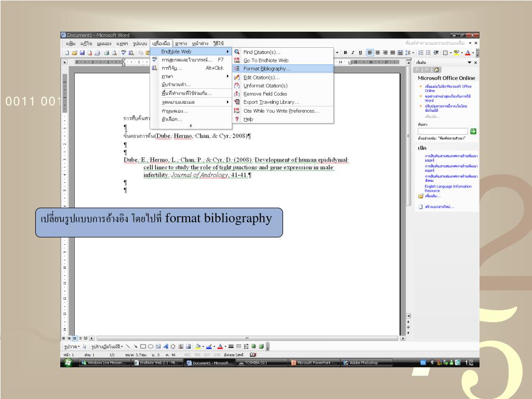Select the Oval drawing tool
Image resolution: width=532 pixels, height=399 pixels.
tap(150, 347)
